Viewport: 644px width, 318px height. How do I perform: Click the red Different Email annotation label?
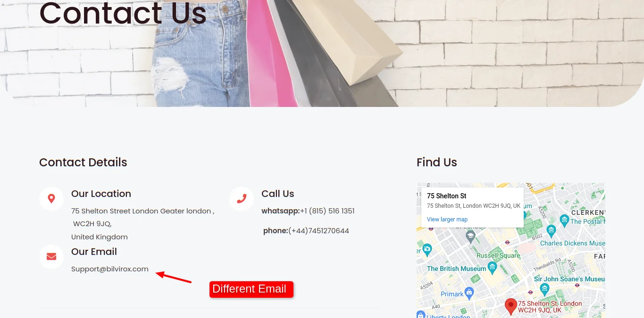pyautogui.click(x=251, y=289)
